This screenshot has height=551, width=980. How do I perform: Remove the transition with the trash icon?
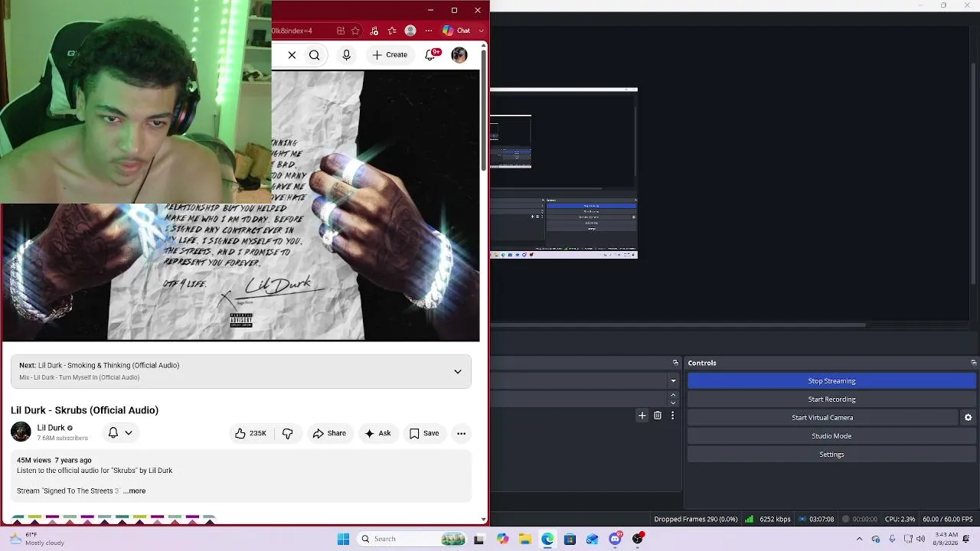click(x=658, y=416)
